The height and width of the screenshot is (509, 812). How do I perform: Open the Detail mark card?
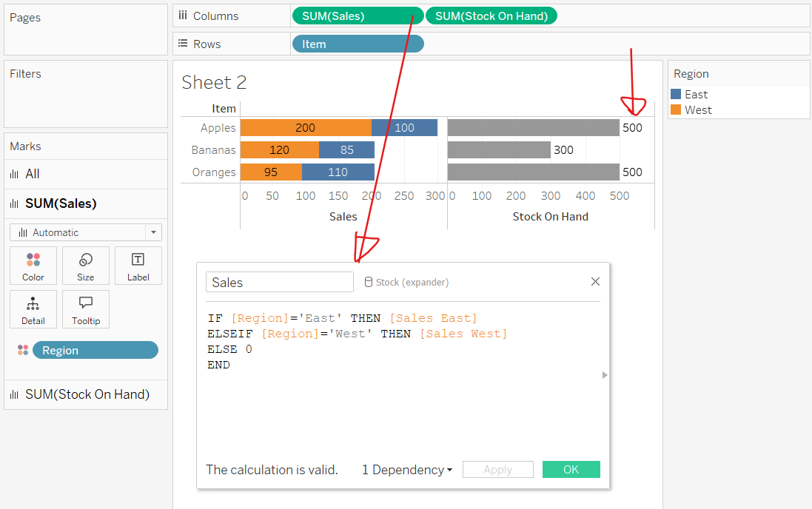coord(33,309)
